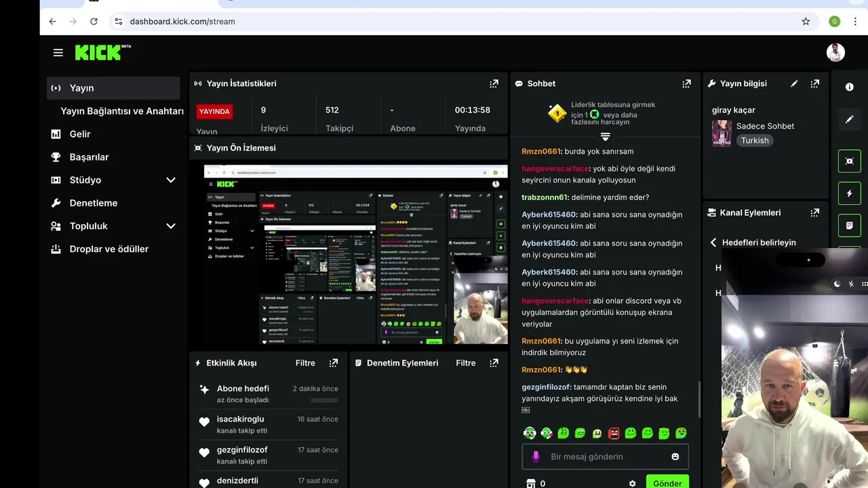Click the 00:13:58 Yayında timer
Screen dimensions: 868x488
(x=473, y=118)
